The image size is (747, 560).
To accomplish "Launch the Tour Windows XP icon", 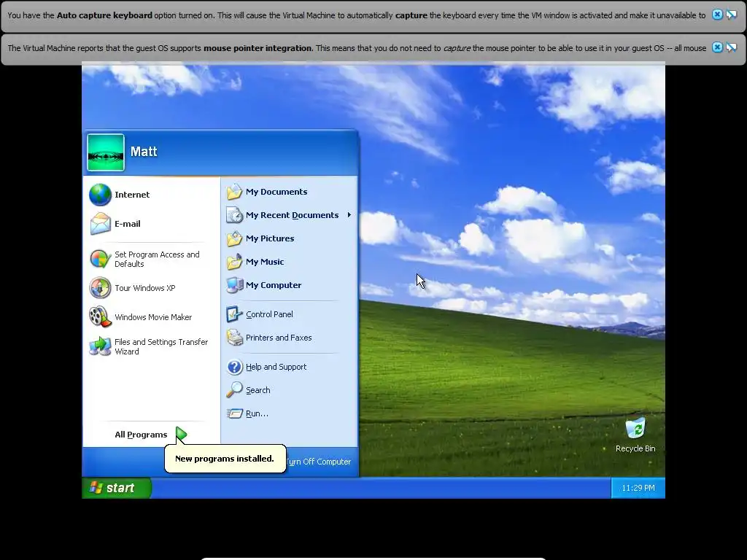I will click(100, 288).
